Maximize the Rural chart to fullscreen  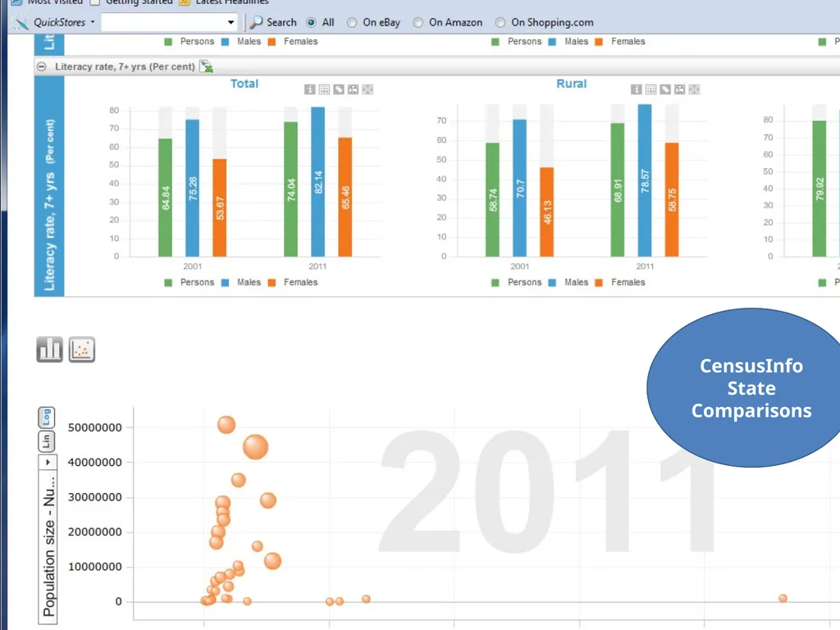coord(694,89)
